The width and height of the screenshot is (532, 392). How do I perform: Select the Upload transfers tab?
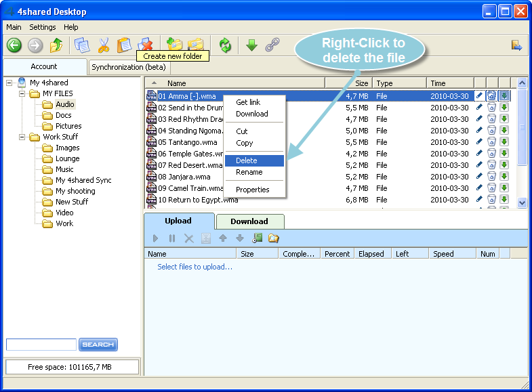click(179, 221)
